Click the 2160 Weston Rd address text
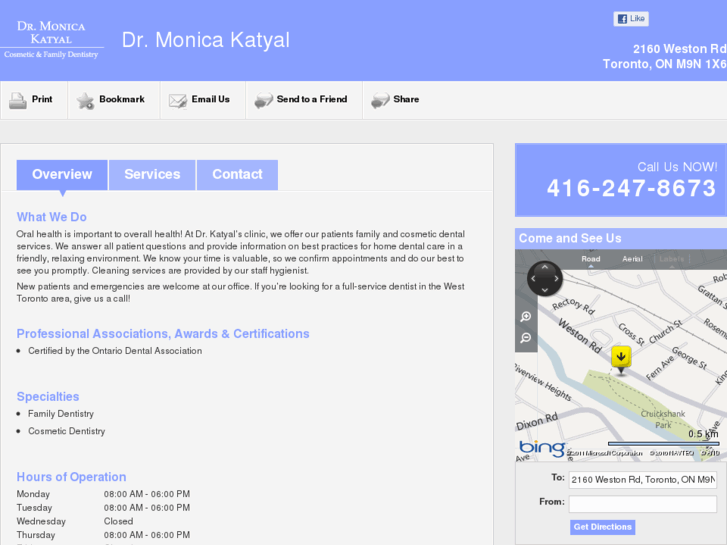The image size is (727, 545). [x=680, y=49]
